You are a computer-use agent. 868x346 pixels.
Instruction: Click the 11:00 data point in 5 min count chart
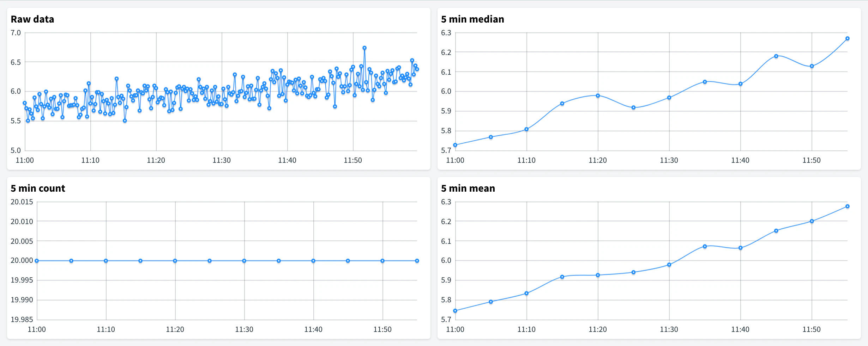pos(37,261)
